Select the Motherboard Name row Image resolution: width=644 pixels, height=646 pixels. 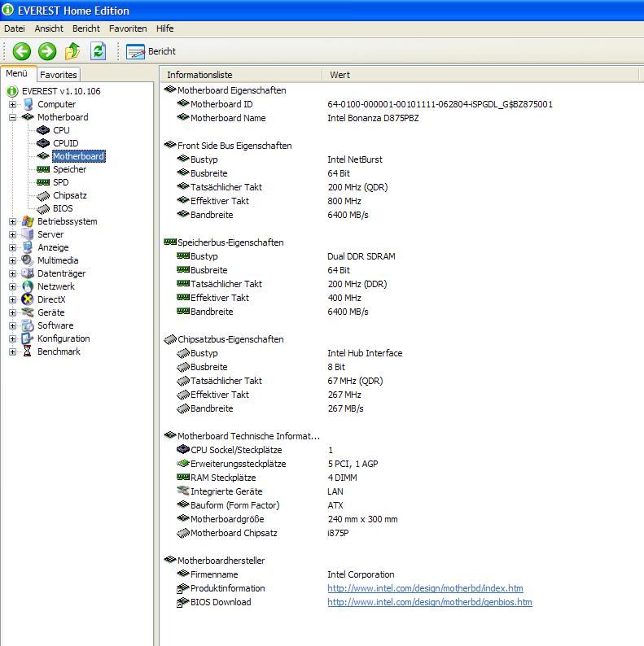point(298,118)
